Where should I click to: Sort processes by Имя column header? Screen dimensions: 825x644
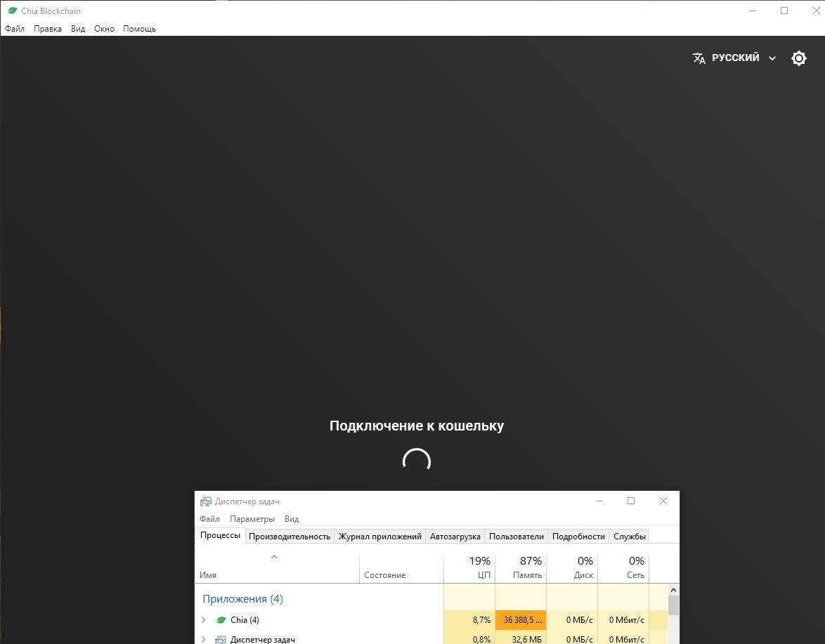278,568
